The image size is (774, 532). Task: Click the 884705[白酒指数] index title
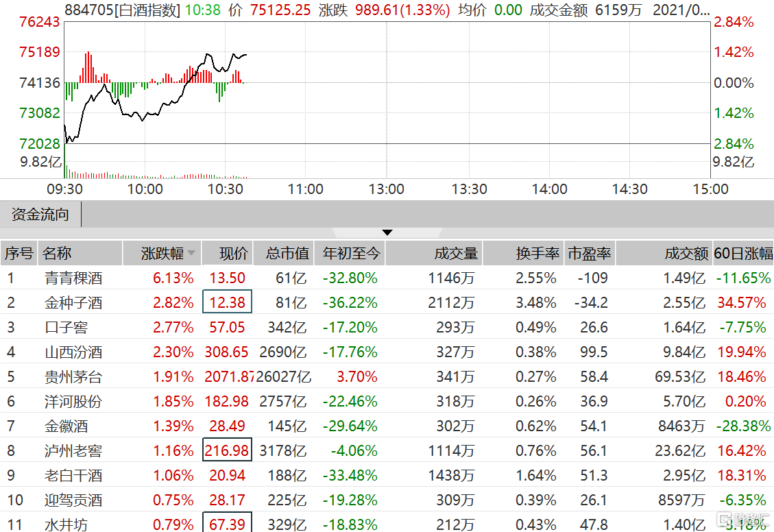pos(123,10)
